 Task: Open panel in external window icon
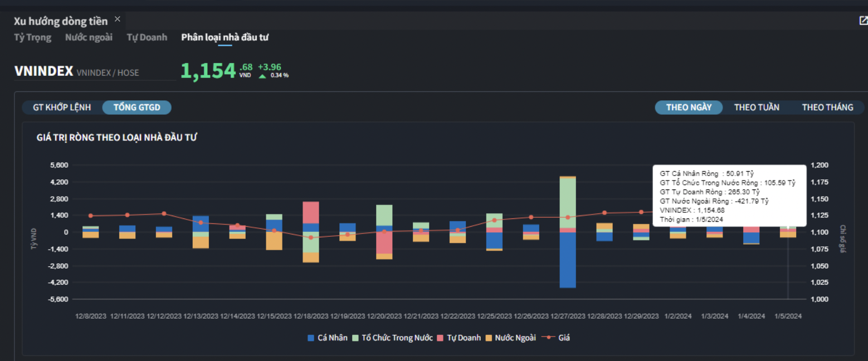pos(863,21)
